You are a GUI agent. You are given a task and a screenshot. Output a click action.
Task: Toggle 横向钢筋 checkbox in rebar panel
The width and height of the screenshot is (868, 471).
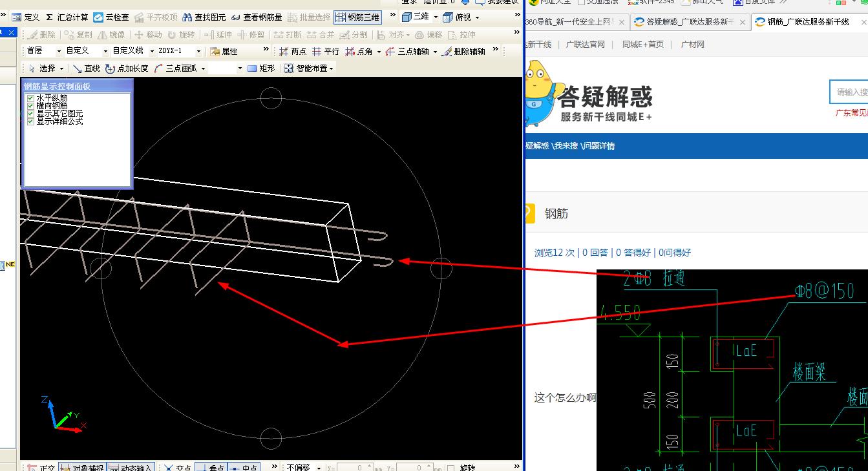(x=30, y=106)
